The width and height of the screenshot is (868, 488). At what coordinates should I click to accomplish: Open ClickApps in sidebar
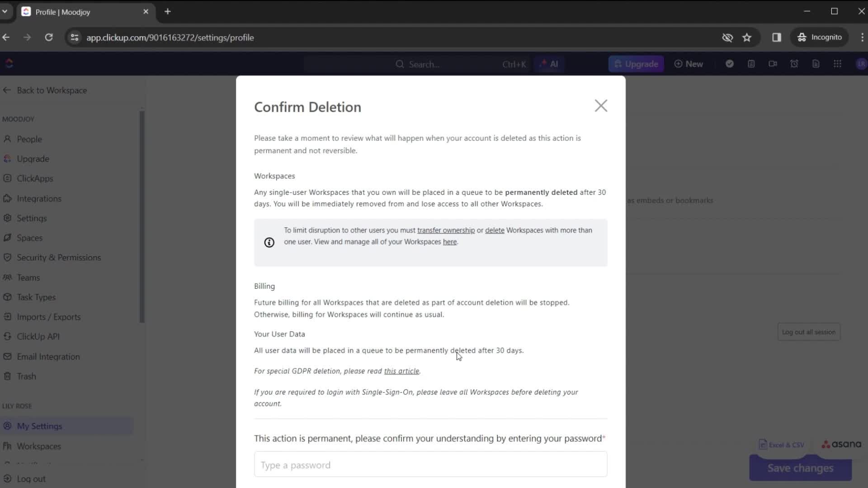[35, 178]
